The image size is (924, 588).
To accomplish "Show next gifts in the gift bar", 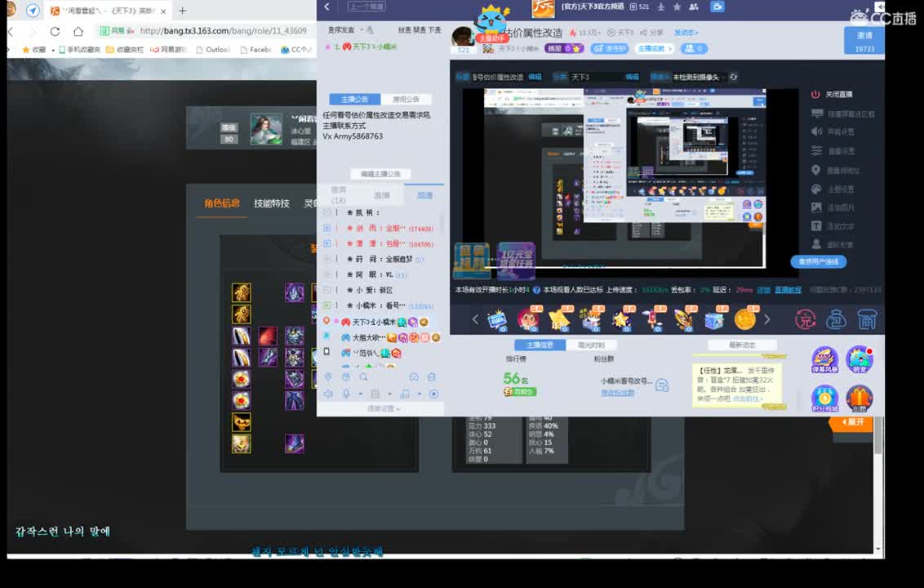I will [766, 319].
